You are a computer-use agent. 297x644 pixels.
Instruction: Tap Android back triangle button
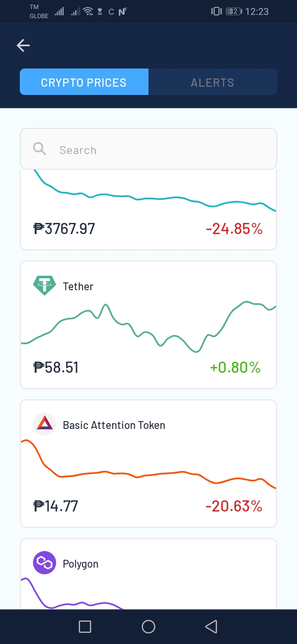point(211,627)
